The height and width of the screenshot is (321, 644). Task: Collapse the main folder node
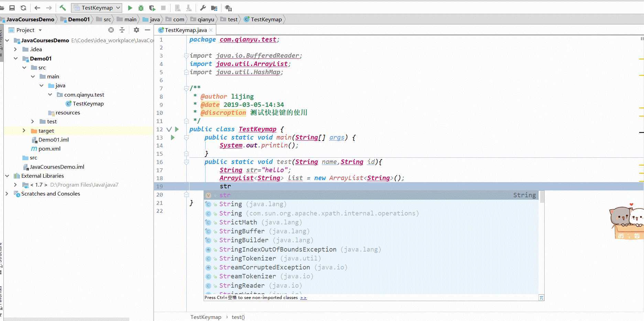click(33, 76)
